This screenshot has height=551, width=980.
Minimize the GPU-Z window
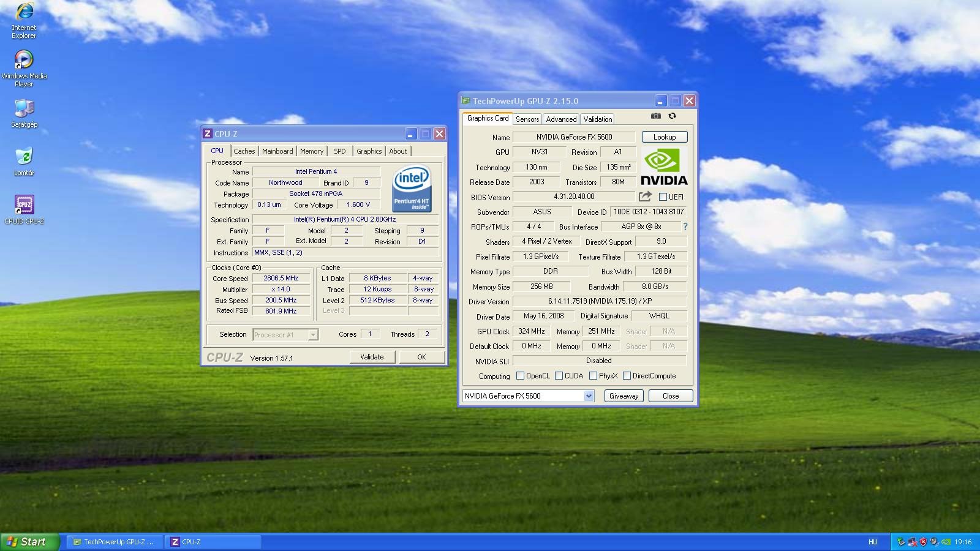point(660,101)
